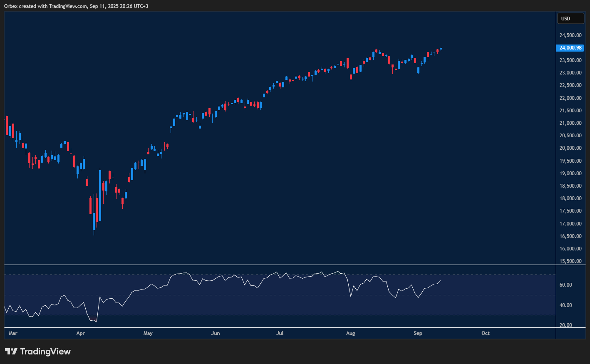
Task: Select the Jul axis label
Action: pos(280,333)
